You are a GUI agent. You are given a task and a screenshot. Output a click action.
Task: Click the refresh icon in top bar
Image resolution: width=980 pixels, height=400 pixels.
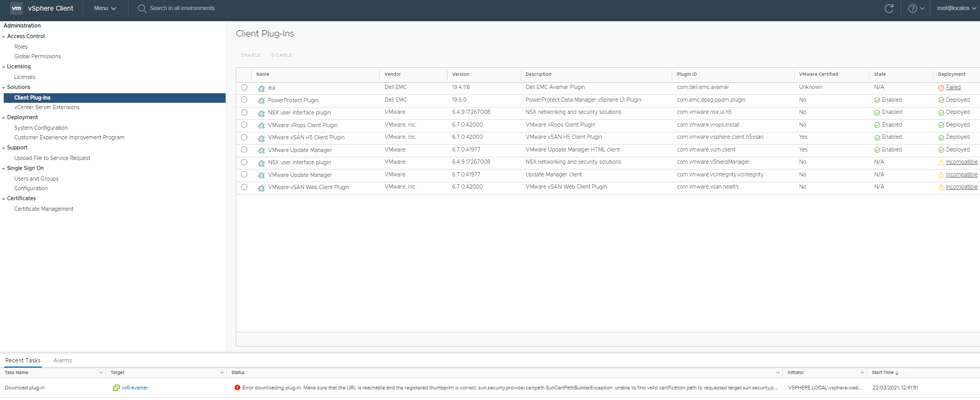[x=889, y=8]
